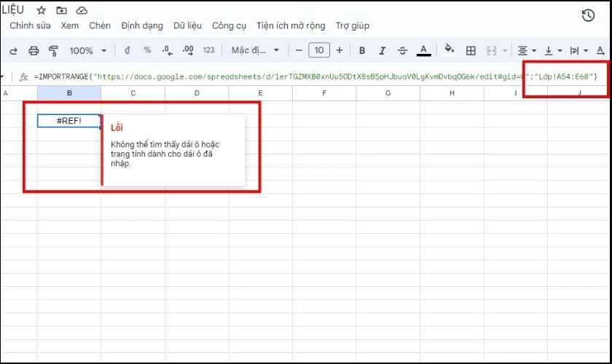Open the 100% zoom dropdown
Image resolution: width=612 pixels, height=364 pixels.
[x=88, y=51]
